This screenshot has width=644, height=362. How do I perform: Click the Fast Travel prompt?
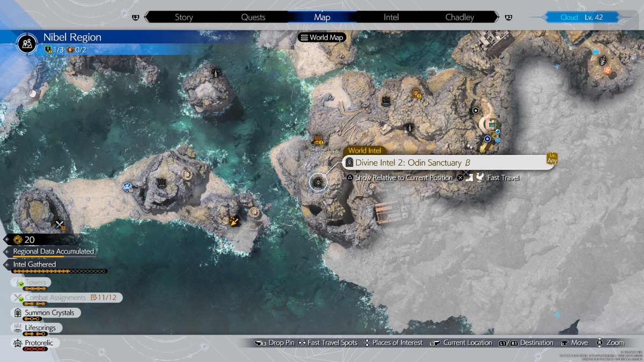pos(502,178)
